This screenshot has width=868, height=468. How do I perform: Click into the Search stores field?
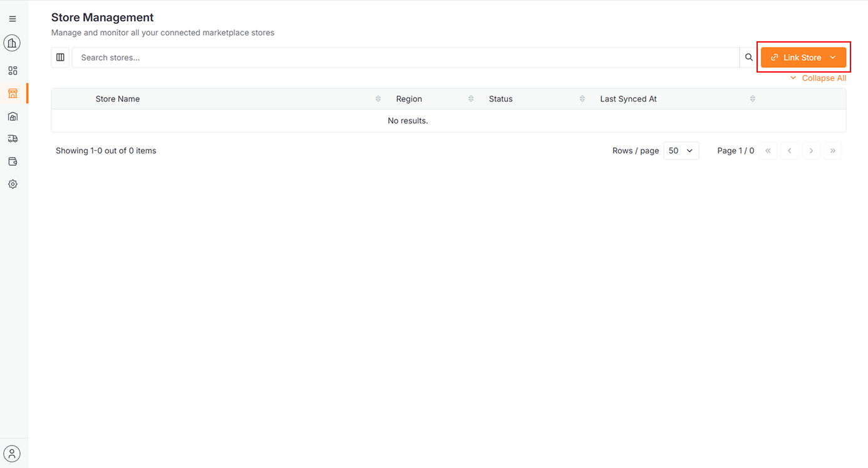405,58
